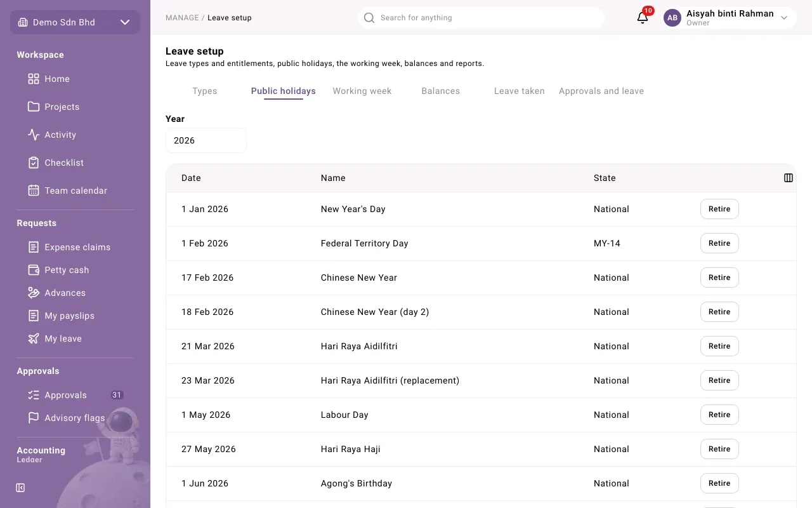Click the Advances hand-coins icon
Screen dimensions: 812x508
(x=34, y=293)
